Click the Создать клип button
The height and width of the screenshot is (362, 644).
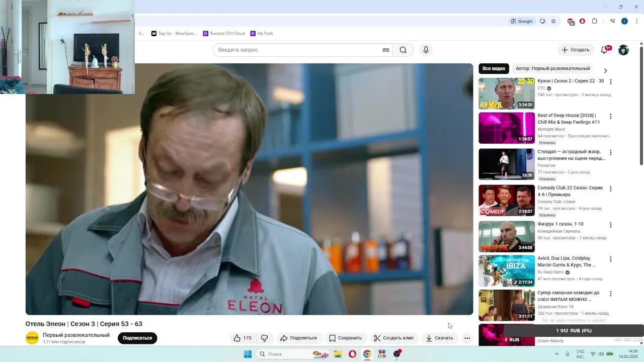393,338
